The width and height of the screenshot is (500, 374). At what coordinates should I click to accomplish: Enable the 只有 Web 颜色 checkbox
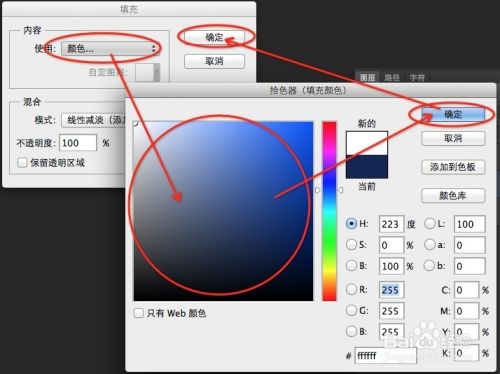click(138, 313)
